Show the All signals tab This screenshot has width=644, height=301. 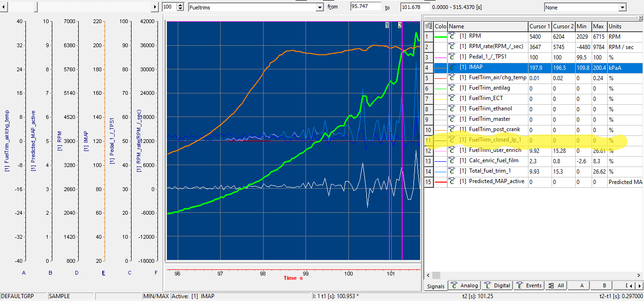coord(557,285)
